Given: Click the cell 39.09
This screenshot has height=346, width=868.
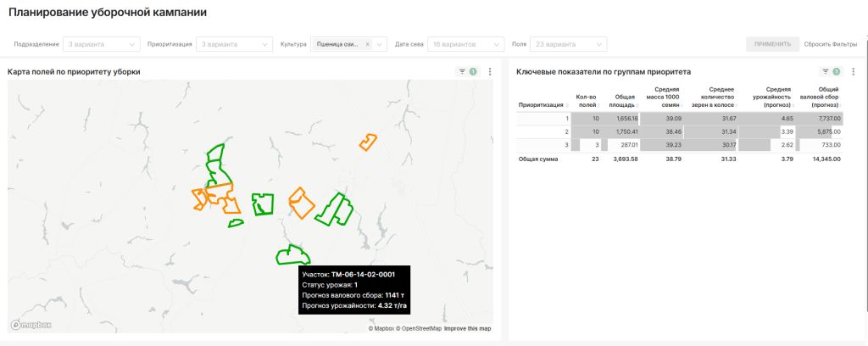Looking at the screenshot, I should [x=663, y=119].
